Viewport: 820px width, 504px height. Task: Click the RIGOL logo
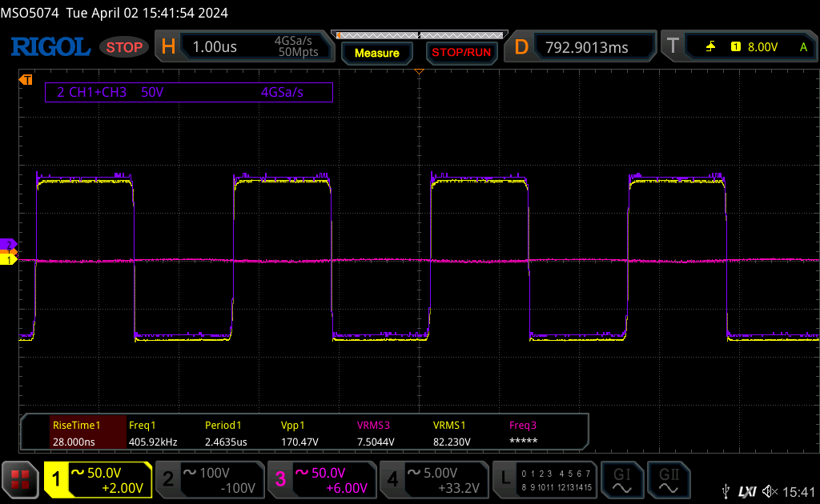click(50, 47)
